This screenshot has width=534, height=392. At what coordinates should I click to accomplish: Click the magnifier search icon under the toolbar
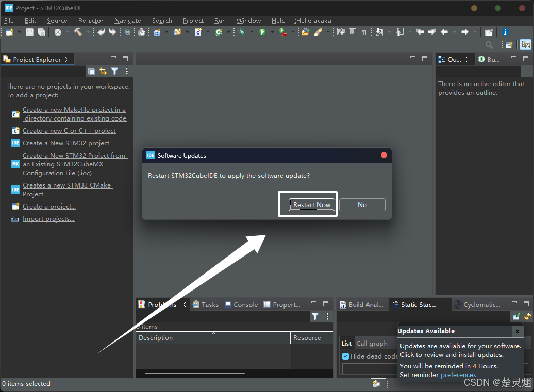[489, 45]
